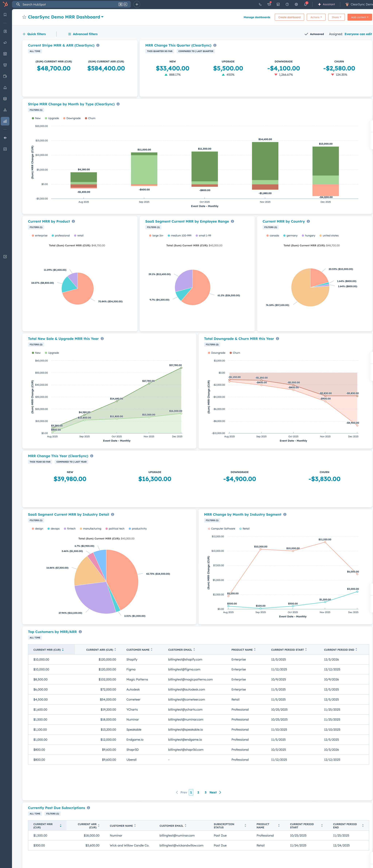Open the Actions dropdown
This screenshot has width=373, height=868.
coord(316,17)
